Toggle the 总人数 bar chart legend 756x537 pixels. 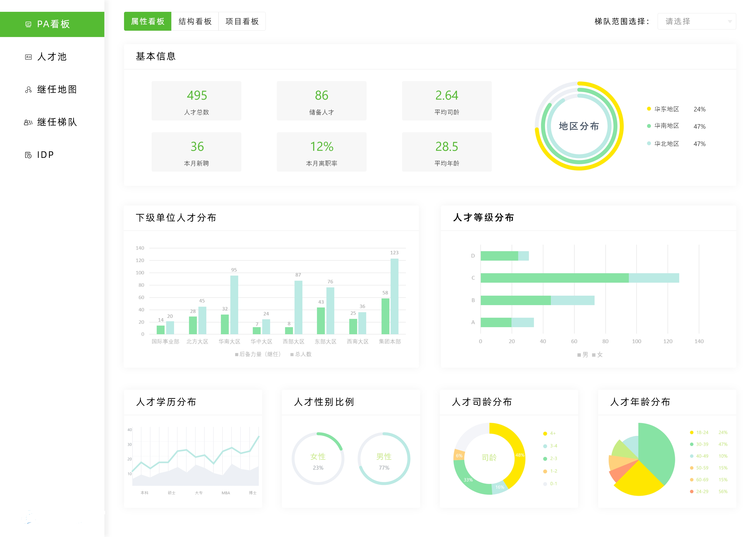(301, 354)
